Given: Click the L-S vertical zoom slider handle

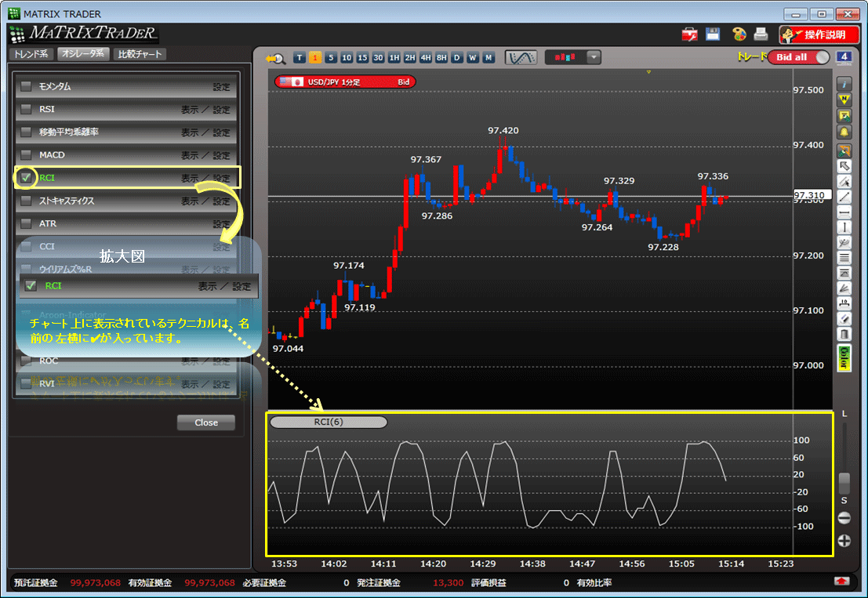Looking at the screenshot, I should point(844,483).
